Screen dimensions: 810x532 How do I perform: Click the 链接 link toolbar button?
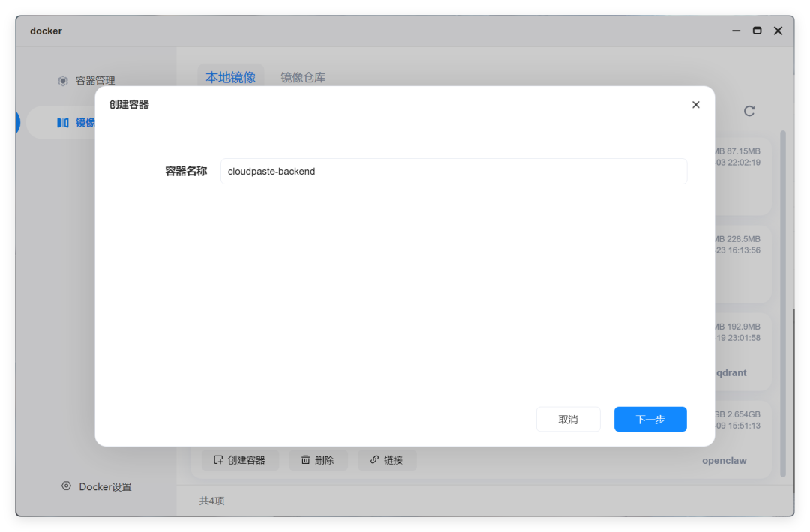tap(387, 459)
